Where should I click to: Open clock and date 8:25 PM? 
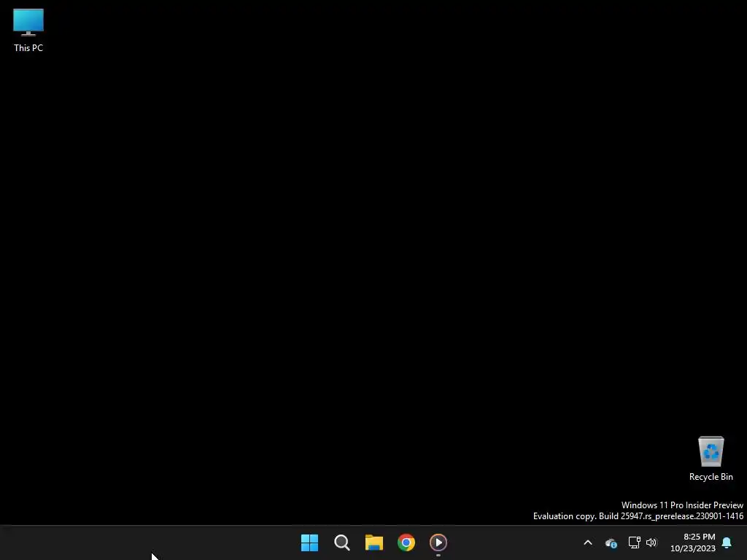(693, 542)
